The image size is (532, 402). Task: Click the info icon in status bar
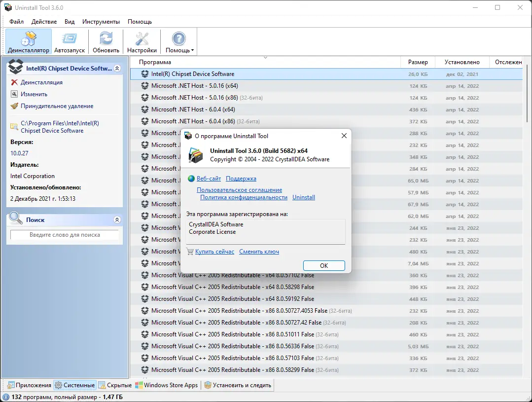click(x=6, y=397)
